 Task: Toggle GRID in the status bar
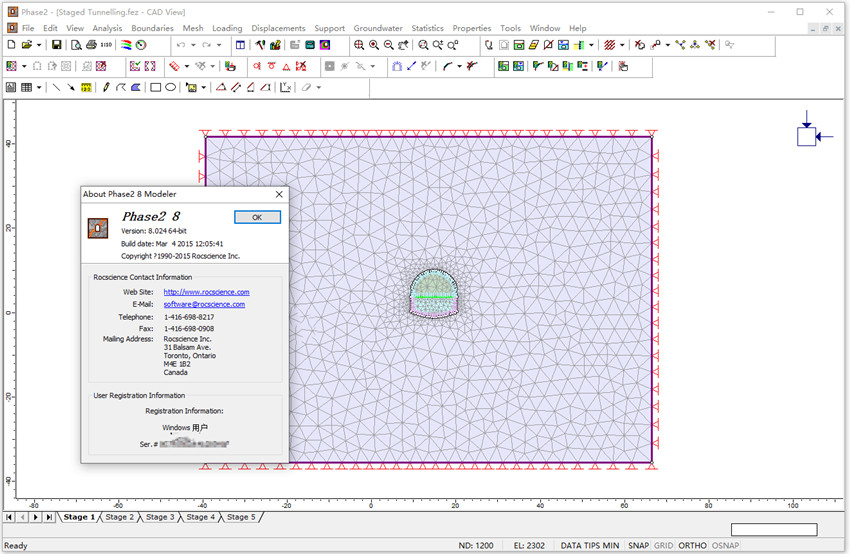click(663, 545)
